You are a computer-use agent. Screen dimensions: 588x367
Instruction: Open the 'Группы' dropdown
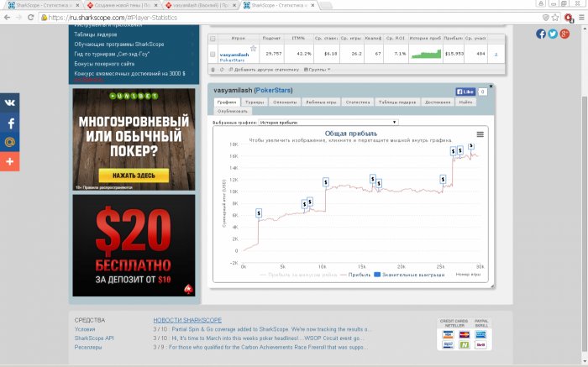click(x=318, y=70)
